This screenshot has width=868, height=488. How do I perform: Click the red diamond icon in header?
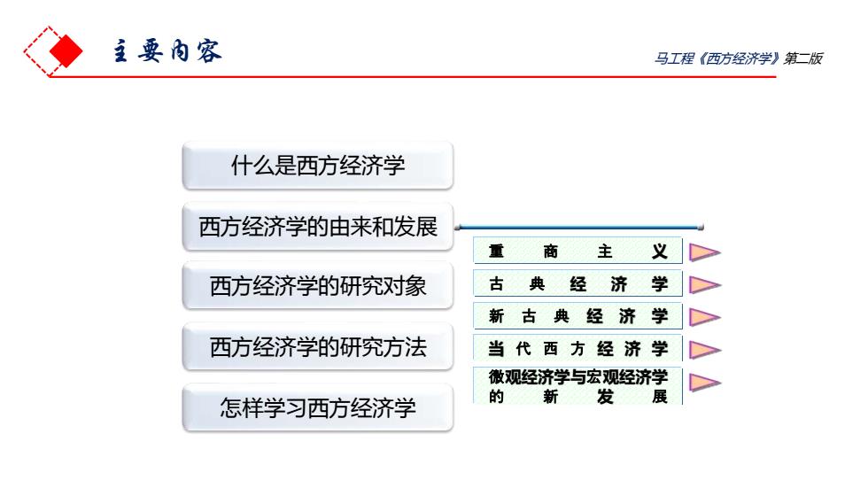coord(66,50)
